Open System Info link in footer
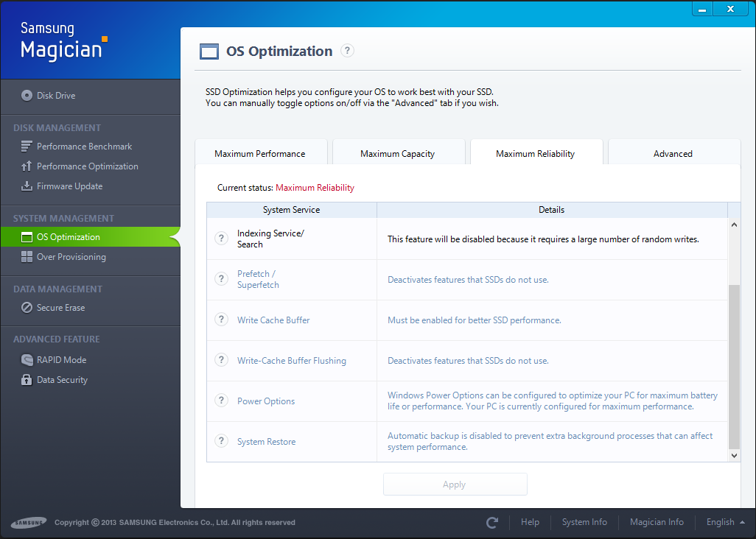 point(584,522)
